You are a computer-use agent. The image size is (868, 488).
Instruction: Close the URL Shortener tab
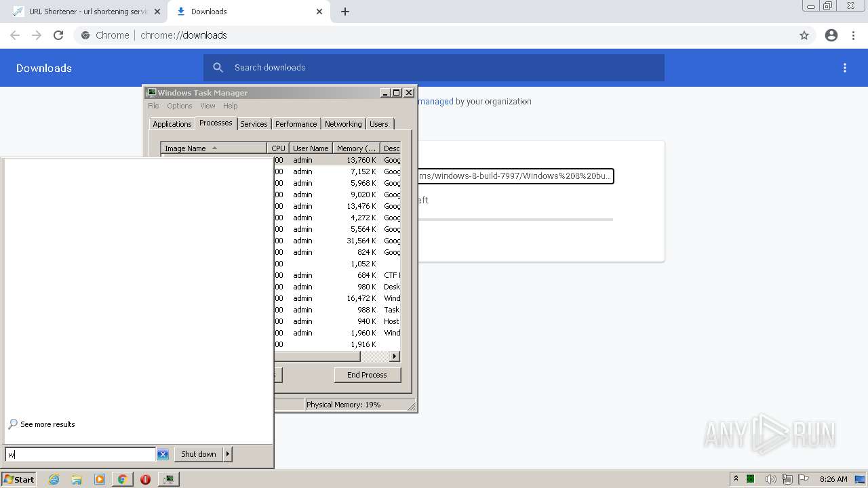click(x=157, y=12)
